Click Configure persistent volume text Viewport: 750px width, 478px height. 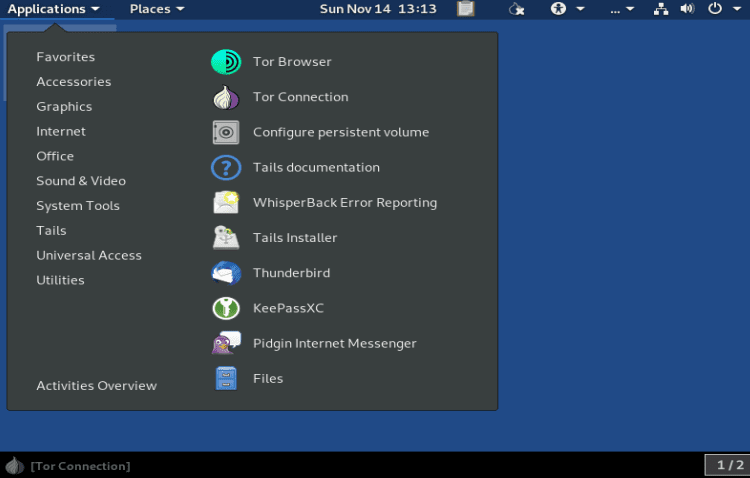tap(341, 133)
